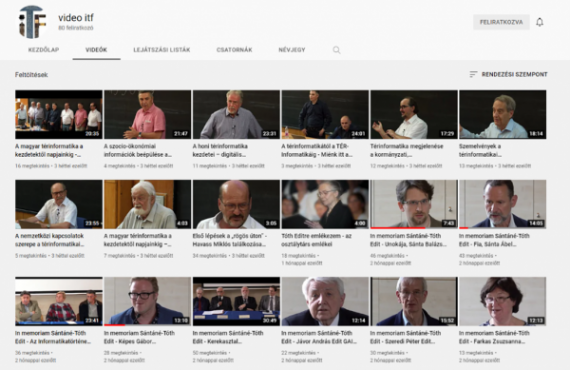Open title 'A szocio-ökonómiai információk beépülése'

(x=138, y=150)
